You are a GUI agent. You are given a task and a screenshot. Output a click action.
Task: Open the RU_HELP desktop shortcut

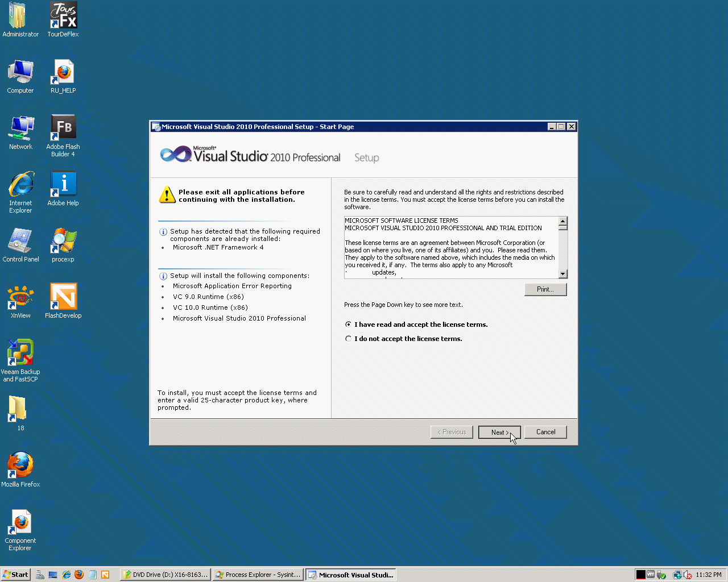point(63,76)
